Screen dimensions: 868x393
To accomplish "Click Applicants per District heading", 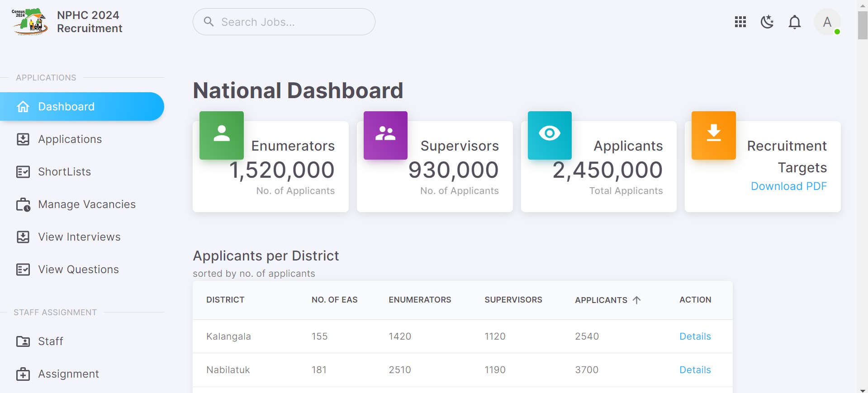I will point(266,256).
